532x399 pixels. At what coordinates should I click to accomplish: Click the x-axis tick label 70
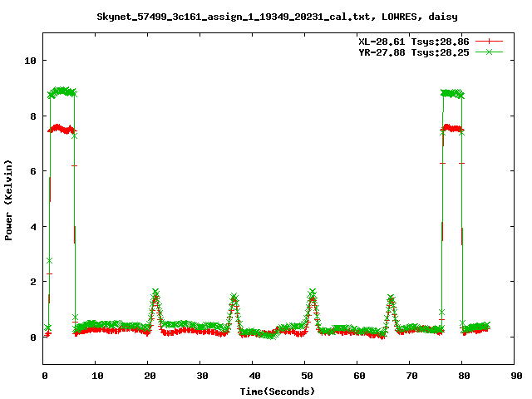[x=412, y=376]
